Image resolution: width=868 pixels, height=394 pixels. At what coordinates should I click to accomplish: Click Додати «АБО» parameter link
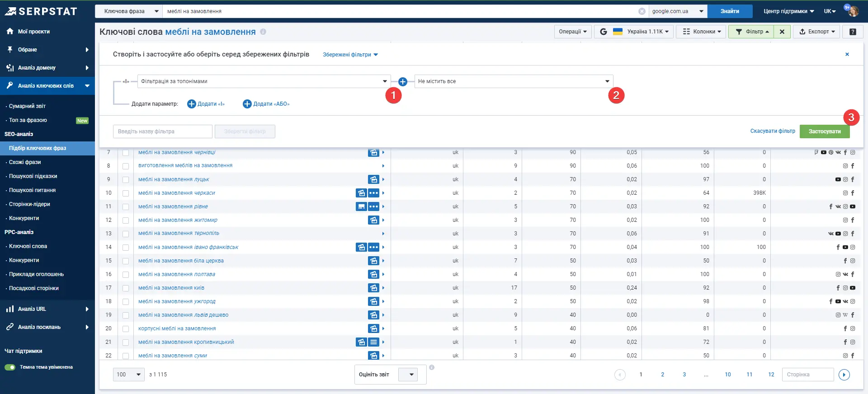pos(266,104)
